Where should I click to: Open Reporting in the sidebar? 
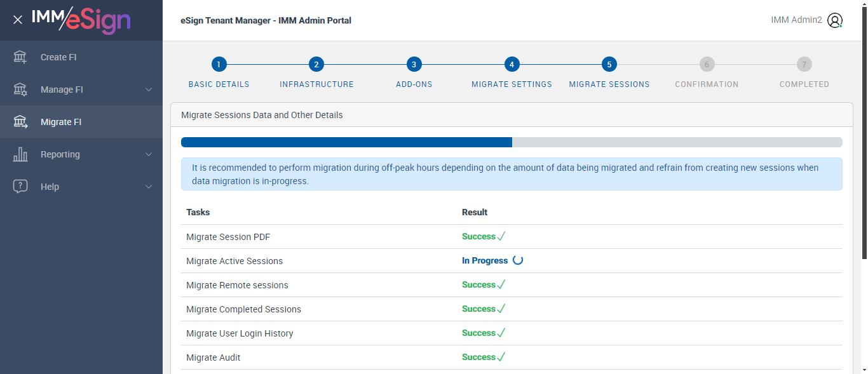click(81, 154)
